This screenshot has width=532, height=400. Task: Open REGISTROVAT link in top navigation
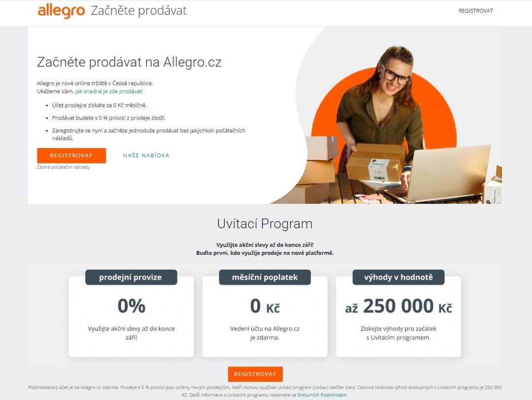(x=476, y=11)
